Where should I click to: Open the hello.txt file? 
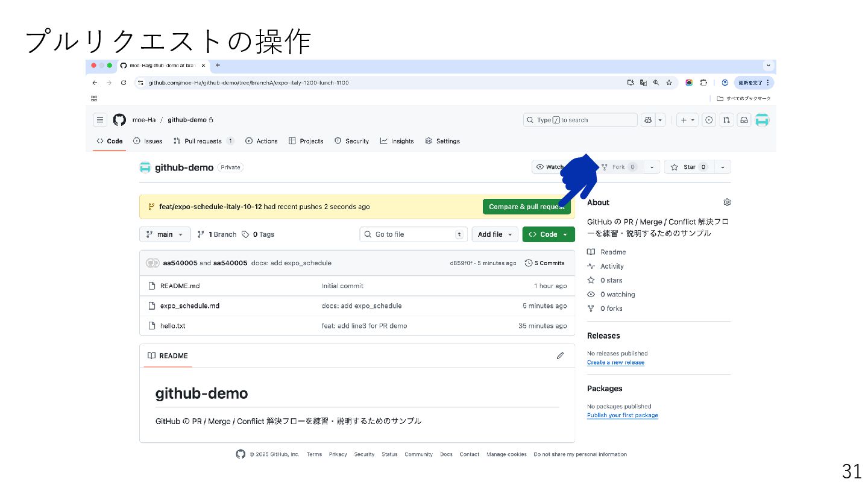coord(172,325)
